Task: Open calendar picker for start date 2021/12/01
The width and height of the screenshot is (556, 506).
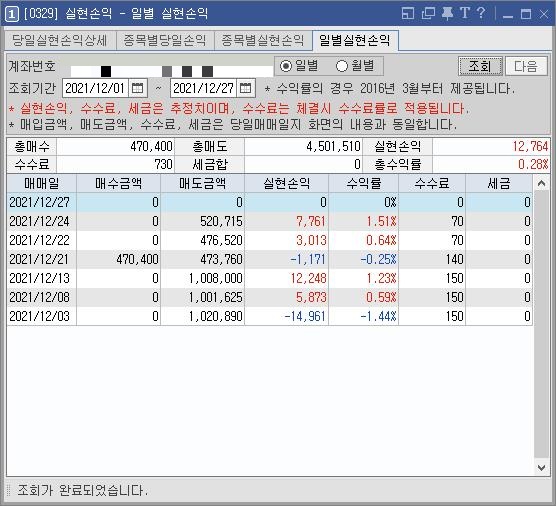Action: coord(138,88)
